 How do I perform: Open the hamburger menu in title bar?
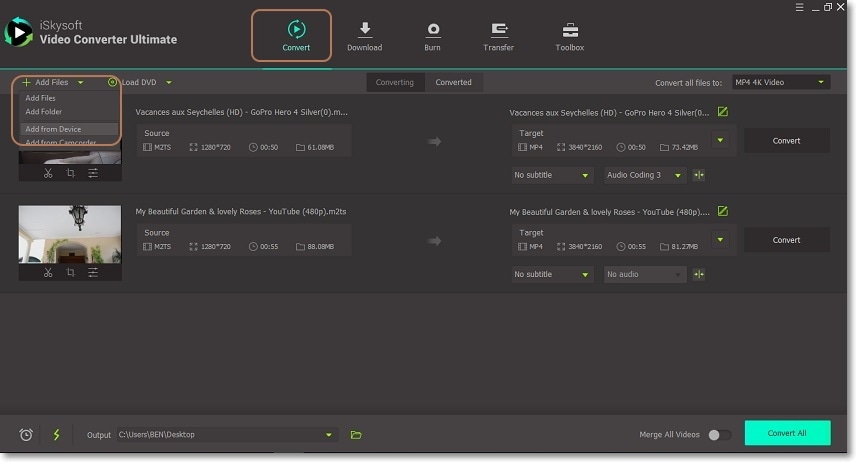[799, 7]
